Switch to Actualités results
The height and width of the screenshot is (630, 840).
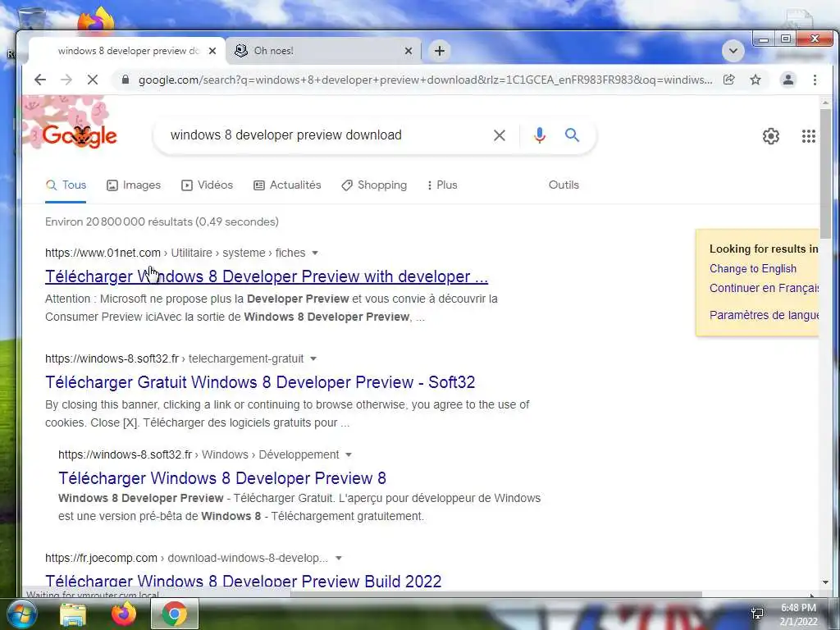287,185
